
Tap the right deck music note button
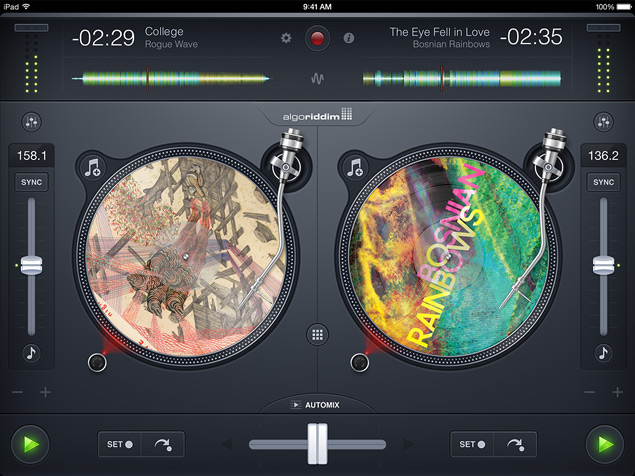pos(603,353)
